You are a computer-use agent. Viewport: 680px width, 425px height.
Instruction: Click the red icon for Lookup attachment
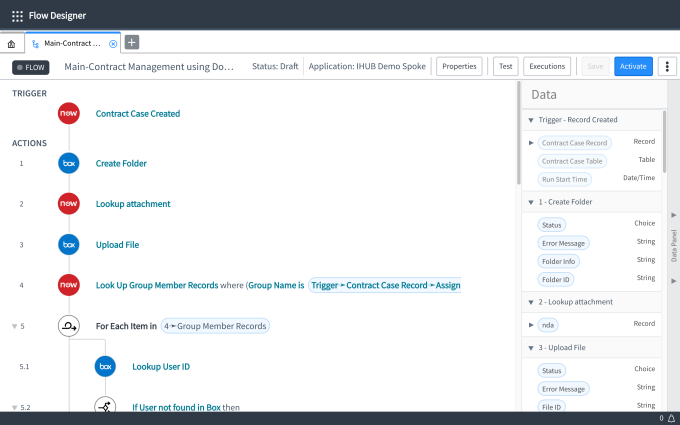tap(69, 204)
